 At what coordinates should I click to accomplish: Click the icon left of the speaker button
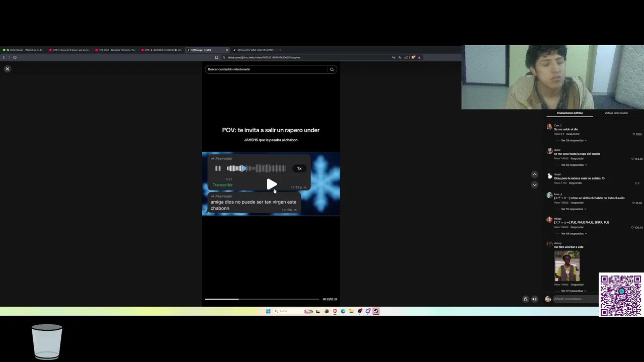click(526, 299)
